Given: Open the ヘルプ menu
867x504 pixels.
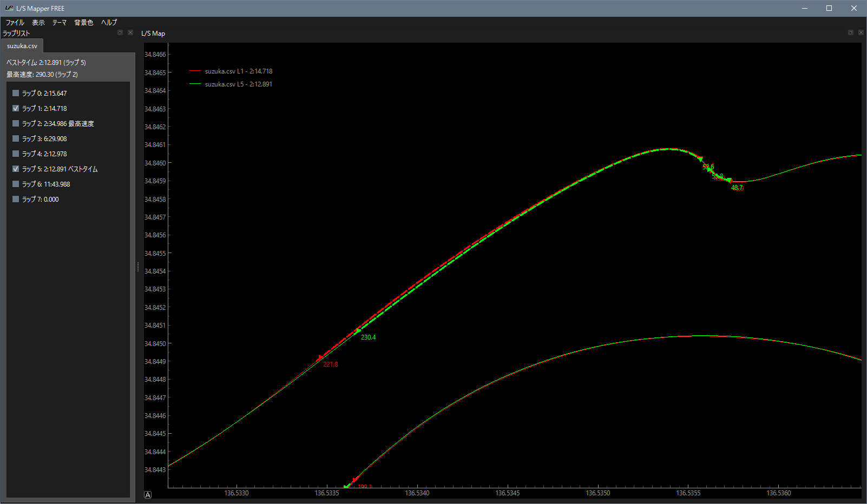Looking at the screenshot, I should click(x=109, y=23).
